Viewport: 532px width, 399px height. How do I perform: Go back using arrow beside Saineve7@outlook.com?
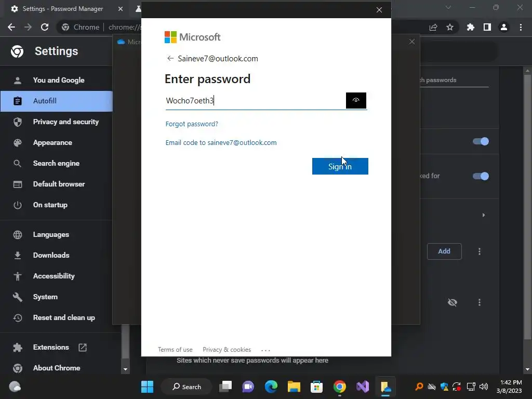click(170, 58)
